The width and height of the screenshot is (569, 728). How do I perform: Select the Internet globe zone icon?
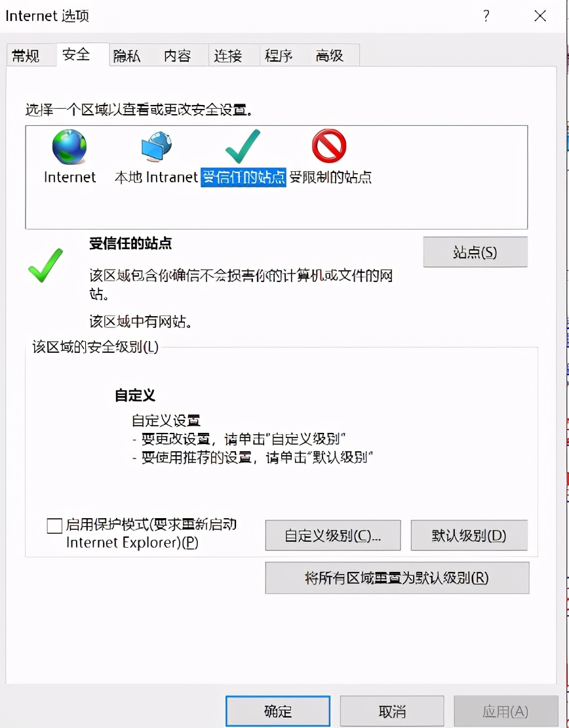pos(69,147)
